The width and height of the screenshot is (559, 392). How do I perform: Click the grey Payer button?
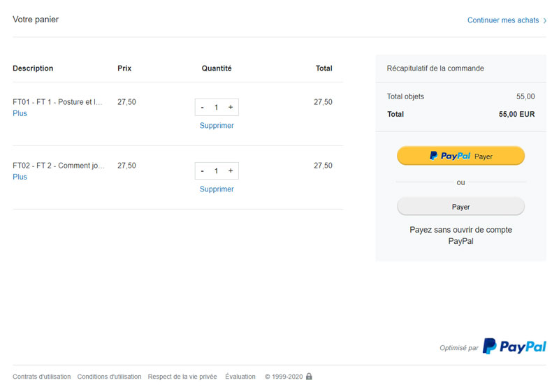(x=460, y=207)
